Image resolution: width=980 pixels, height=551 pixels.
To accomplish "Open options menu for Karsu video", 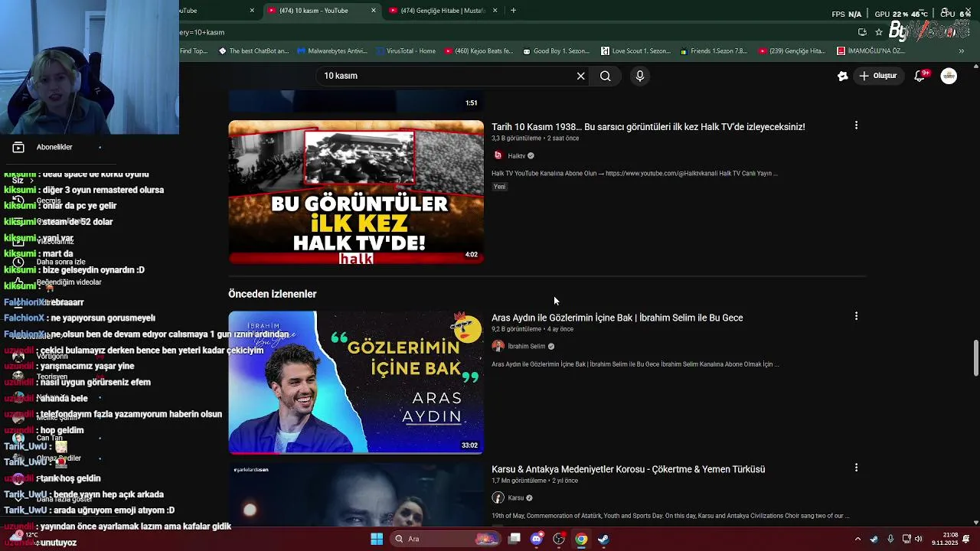I will pyautogui.click(x=856, y=468).
